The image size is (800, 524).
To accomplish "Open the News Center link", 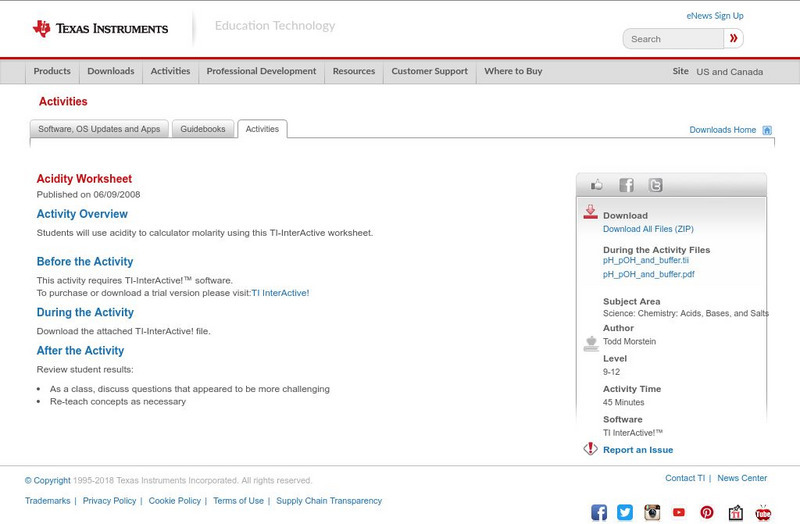I will [x=742, y=478].
